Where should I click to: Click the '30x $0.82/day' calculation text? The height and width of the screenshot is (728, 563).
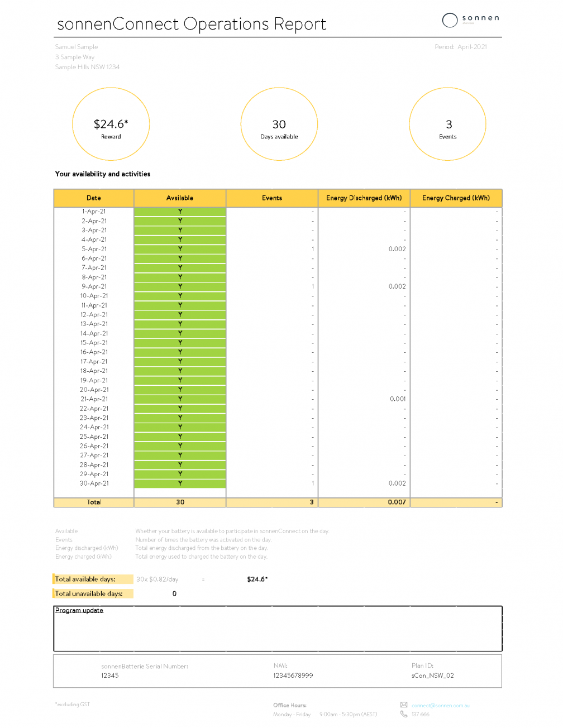point(158,579)
